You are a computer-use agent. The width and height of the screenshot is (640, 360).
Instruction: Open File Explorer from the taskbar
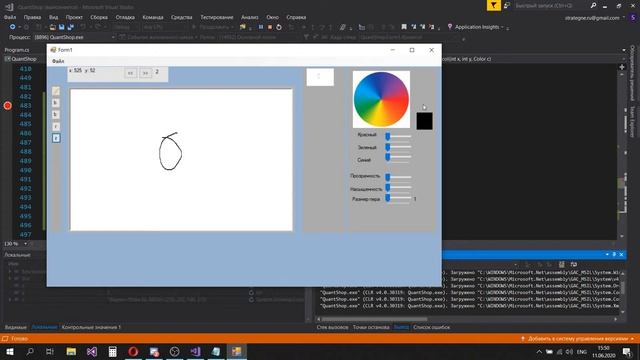click(71, 351)
